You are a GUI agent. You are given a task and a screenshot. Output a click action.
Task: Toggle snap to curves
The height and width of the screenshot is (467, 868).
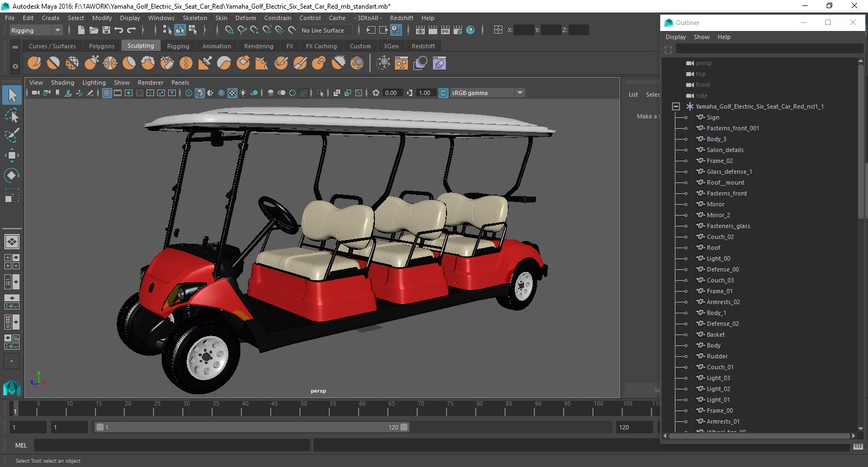[x=242, y=30]
